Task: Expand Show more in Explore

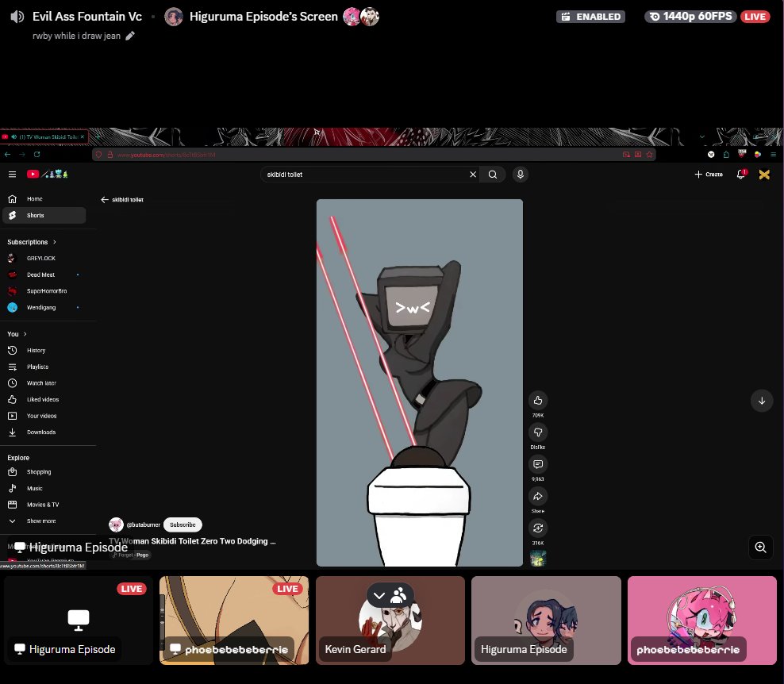Action: 44,521
